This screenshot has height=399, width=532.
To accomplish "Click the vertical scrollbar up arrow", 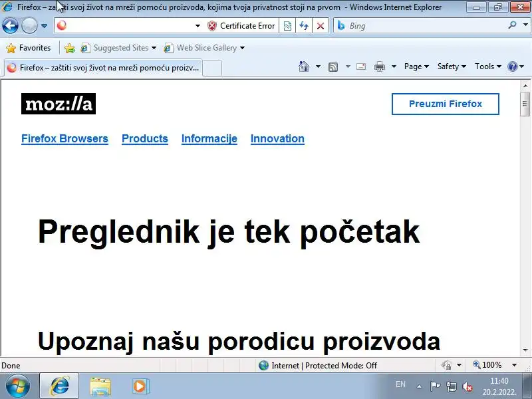I will [x=525, y=86].
